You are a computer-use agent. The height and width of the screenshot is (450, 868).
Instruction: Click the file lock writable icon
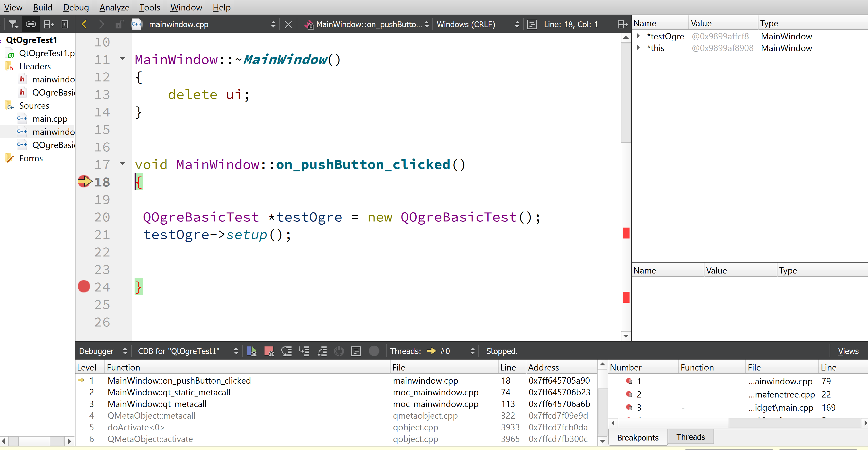tap(119, 24)
